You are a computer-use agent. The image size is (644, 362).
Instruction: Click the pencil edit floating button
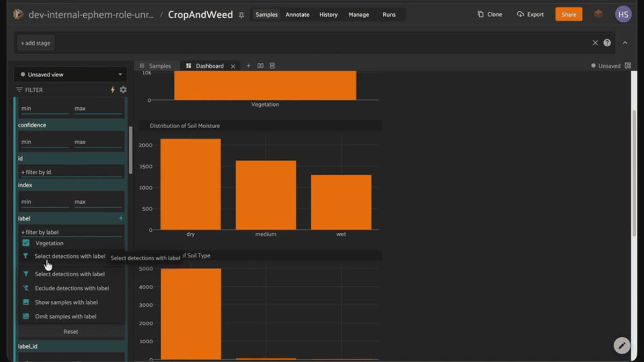(622, 345)
